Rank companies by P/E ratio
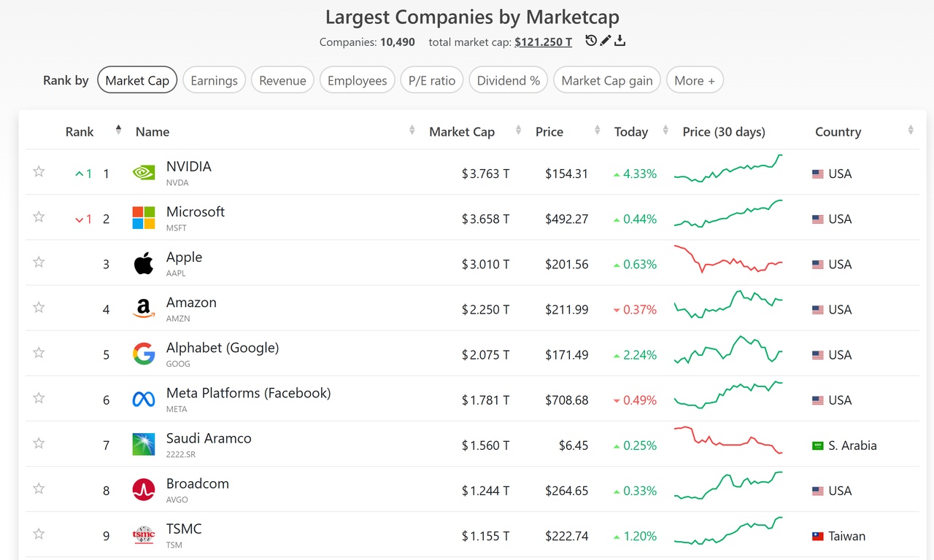 click(432, 80)
